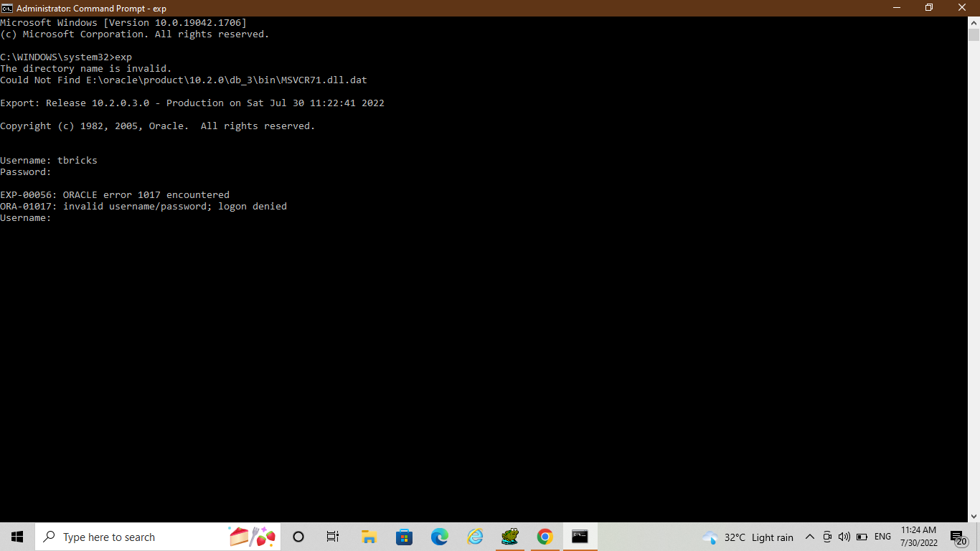
Task: Click the Oracle Copyright 1982, 2005 line
Action: tap(158, 126)
